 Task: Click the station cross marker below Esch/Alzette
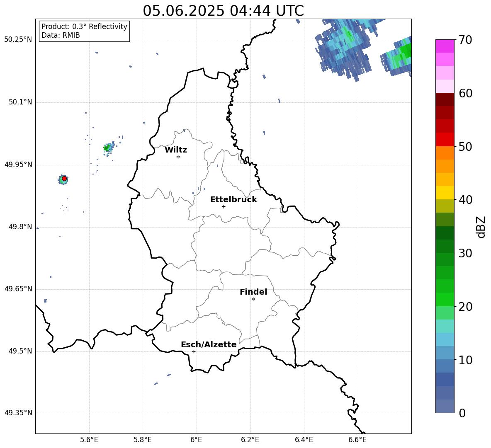click(194, 351)
